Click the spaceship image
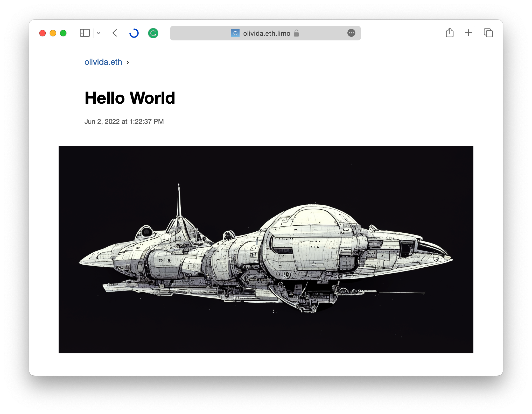The image size is (532, 414). [266, 250]
